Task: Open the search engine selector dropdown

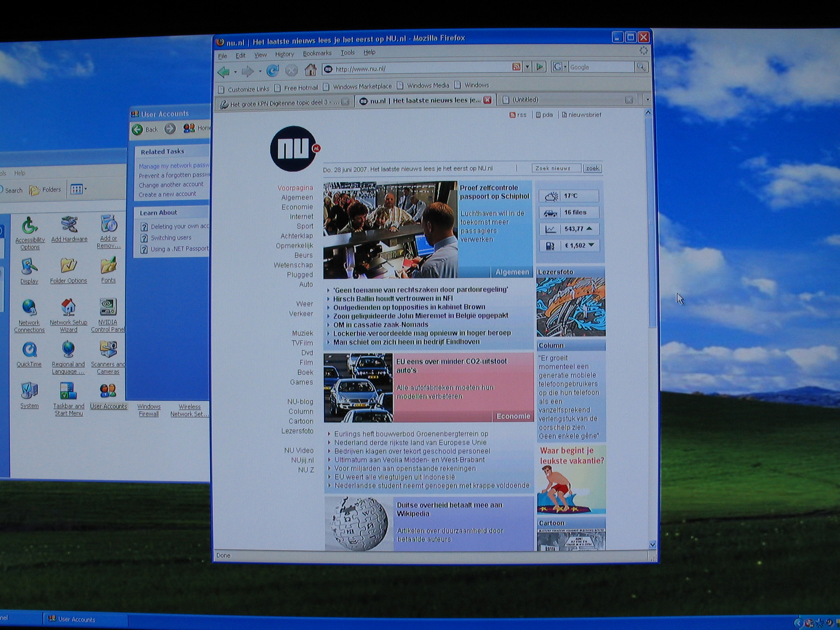Action: (559, 67)
